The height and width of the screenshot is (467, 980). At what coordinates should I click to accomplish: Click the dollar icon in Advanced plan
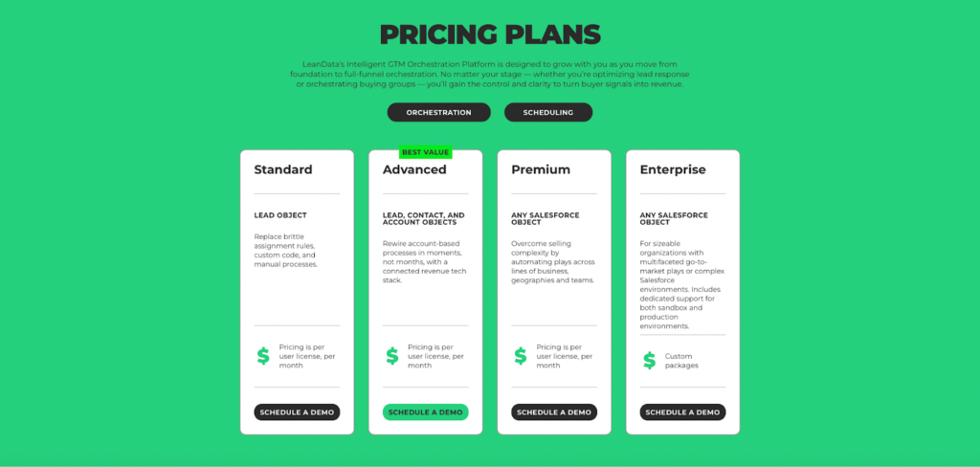coord(391,356)
